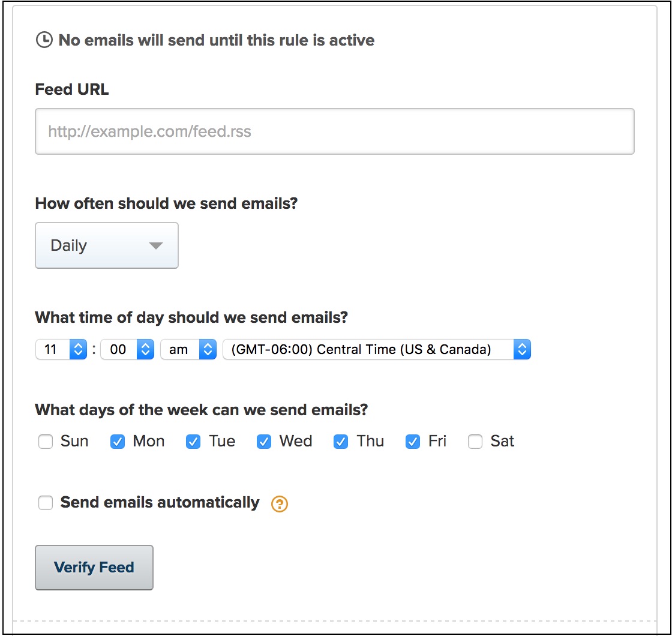The image size is (672, 636).
Task: Click the orange help question mark icon
Action: [x=280, y=504]
